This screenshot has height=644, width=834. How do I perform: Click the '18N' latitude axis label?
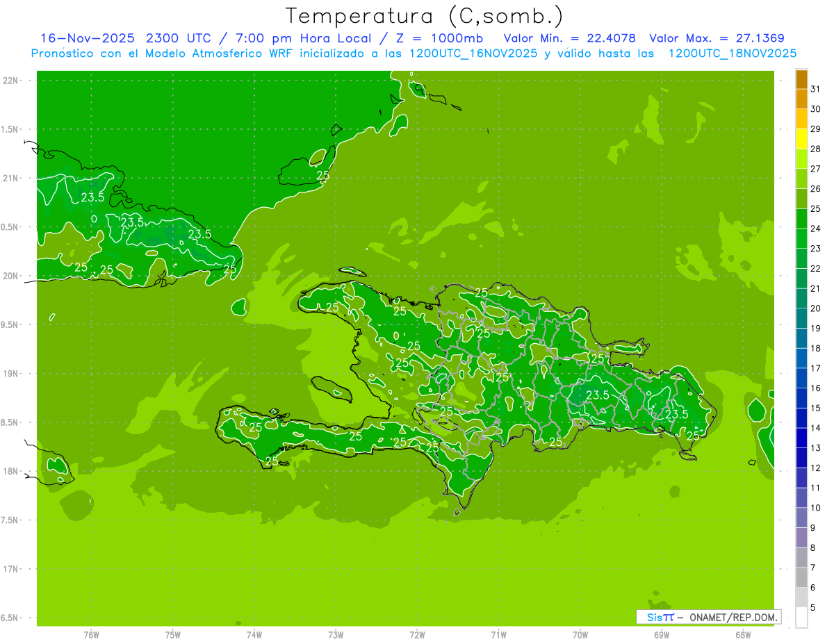tap(12, 472)
